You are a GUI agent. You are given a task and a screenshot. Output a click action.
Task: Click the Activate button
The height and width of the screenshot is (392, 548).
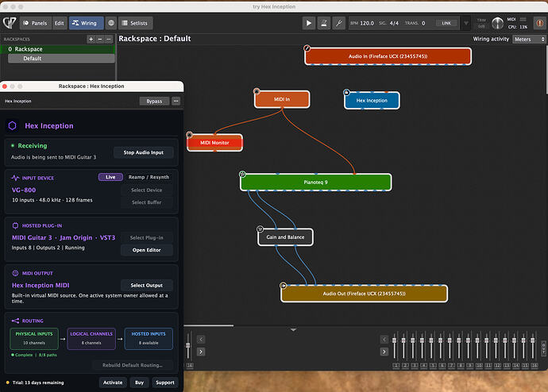[113, 382]
